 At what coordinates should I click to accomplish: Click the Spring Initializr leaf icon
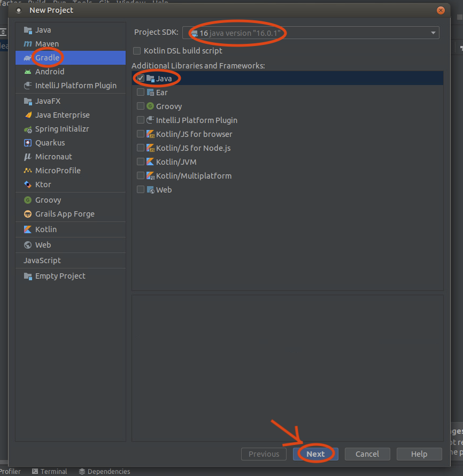click(x=28, y=129)
